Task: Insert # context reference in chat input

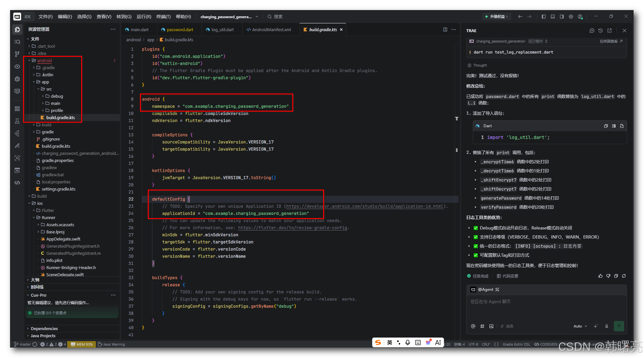Action: click(482, 326)
